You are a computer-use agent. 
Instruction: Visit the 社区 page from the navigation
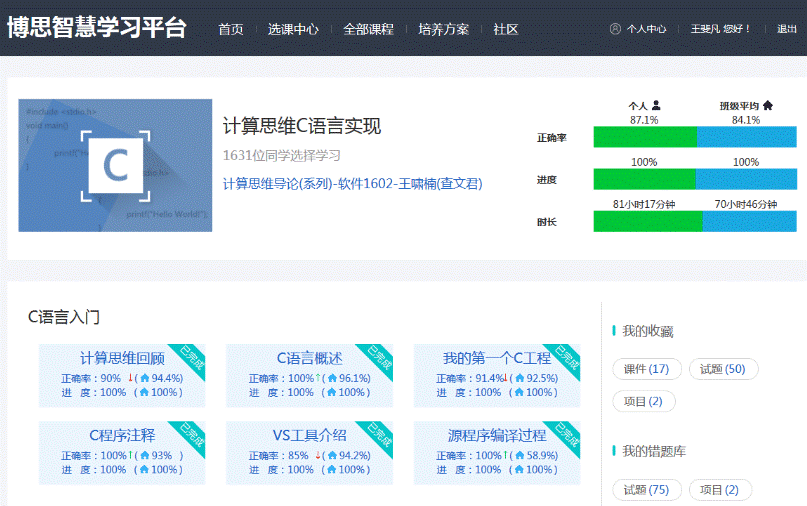tap(506, 29)
